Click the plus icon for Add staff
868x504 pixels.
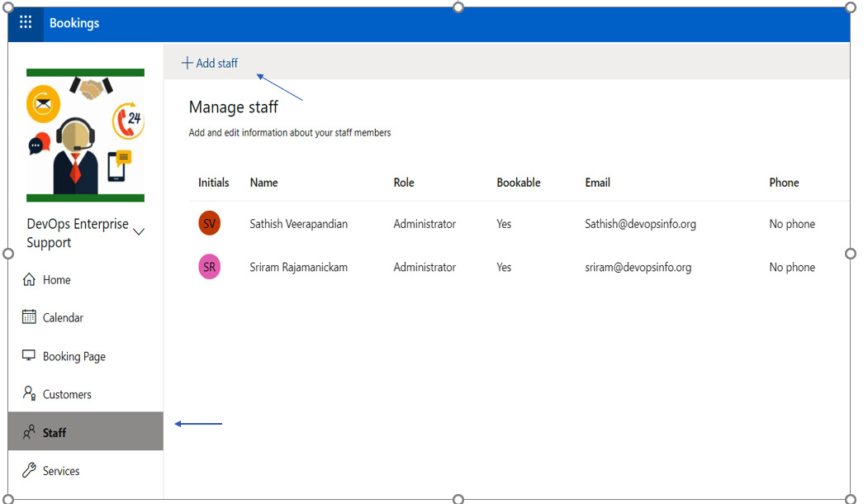(187, 63)
